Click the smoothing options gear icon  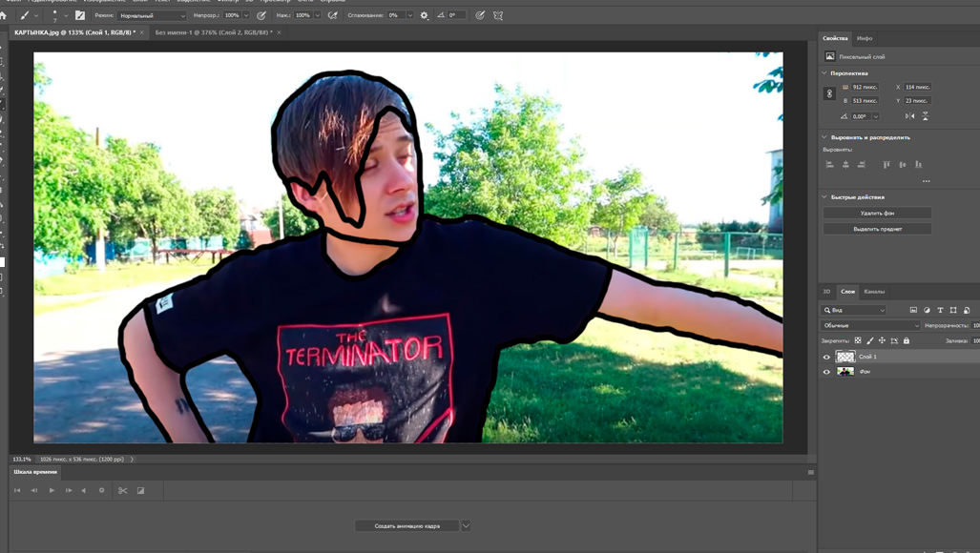425,15
